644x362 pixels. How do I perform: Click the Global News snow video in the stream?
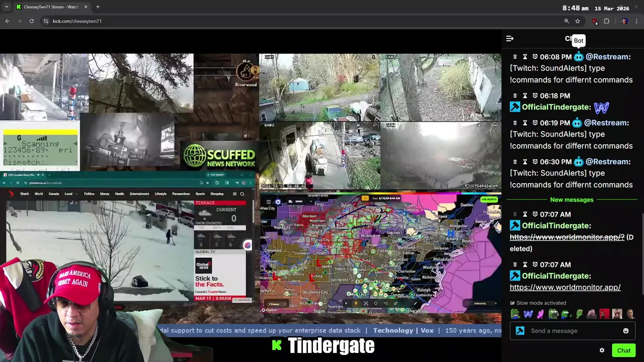click(x=101, y=250)
